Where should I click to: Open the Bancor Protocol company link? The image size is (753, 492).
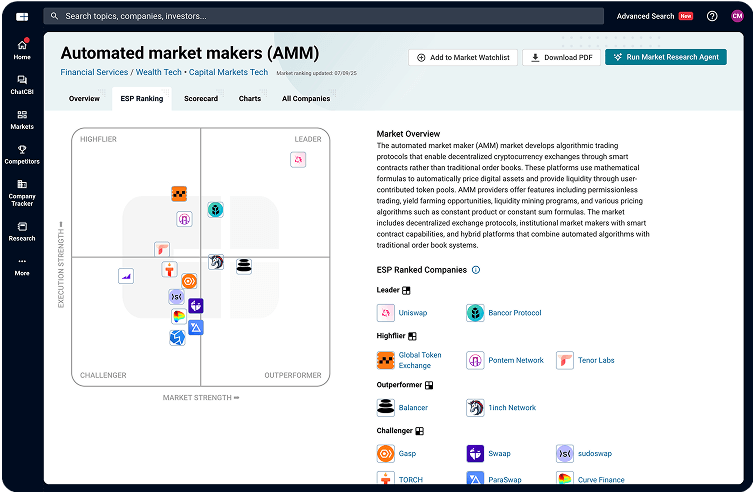514,313
